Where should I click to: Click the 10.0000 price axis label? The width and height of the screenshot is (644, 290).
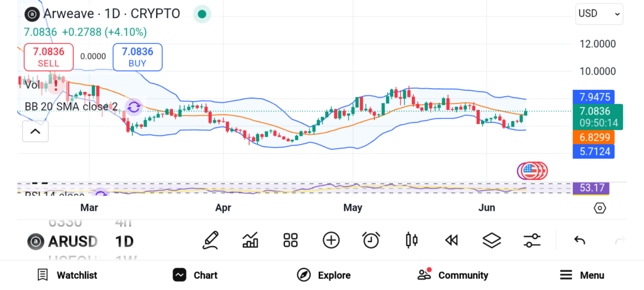(x=597, y=72)
